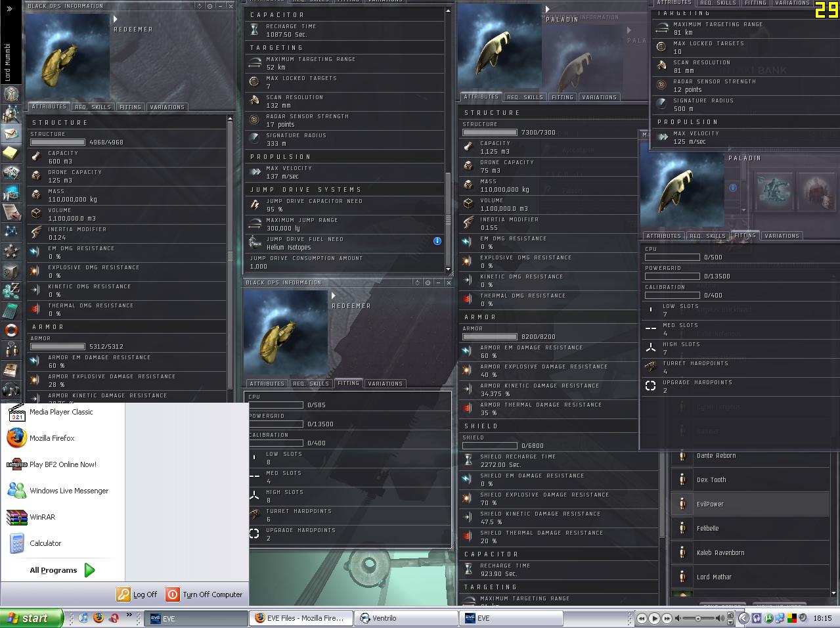The image size is (840, 628).
Task: Click the Redeemer ship thumbnail in top-left window
Action: coord(68,56)
